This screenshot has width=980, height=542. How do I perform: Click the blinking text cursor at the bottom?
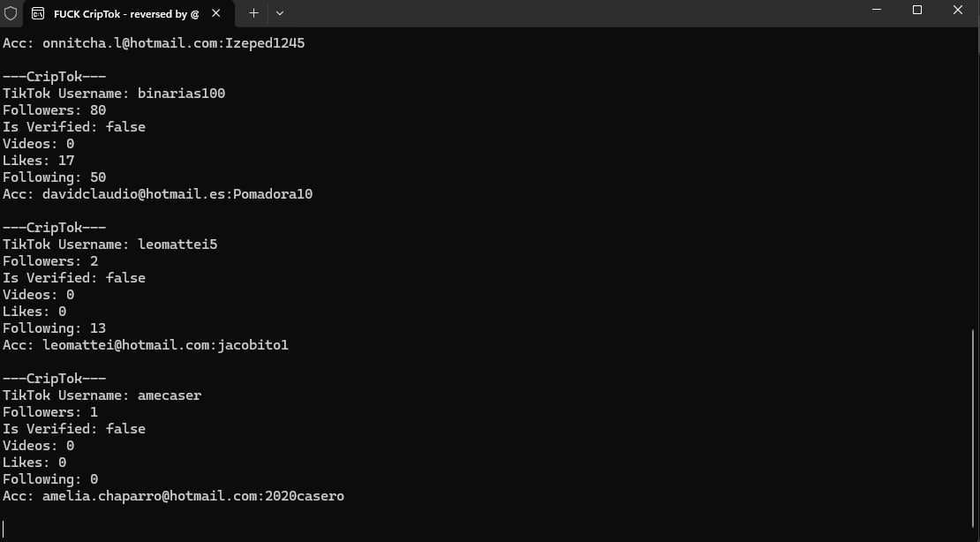coord(4,529)
